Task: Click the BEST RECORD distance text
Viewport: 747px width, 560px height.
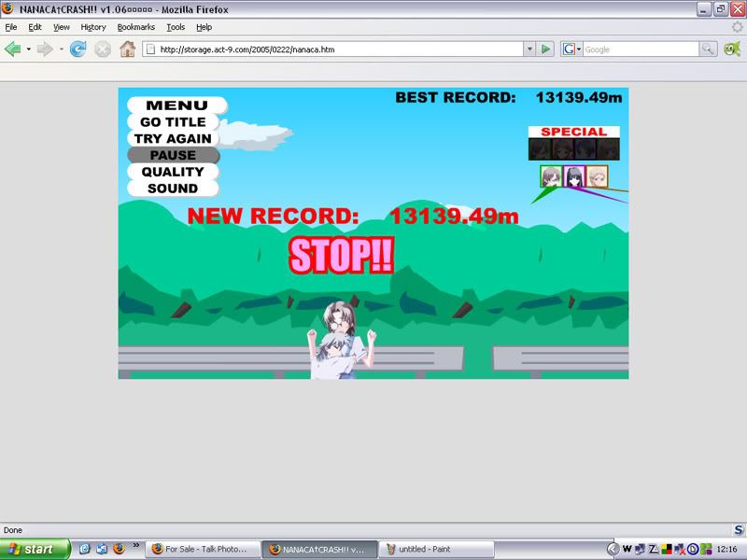Action: pyautogui.click(x=509, y=98)
